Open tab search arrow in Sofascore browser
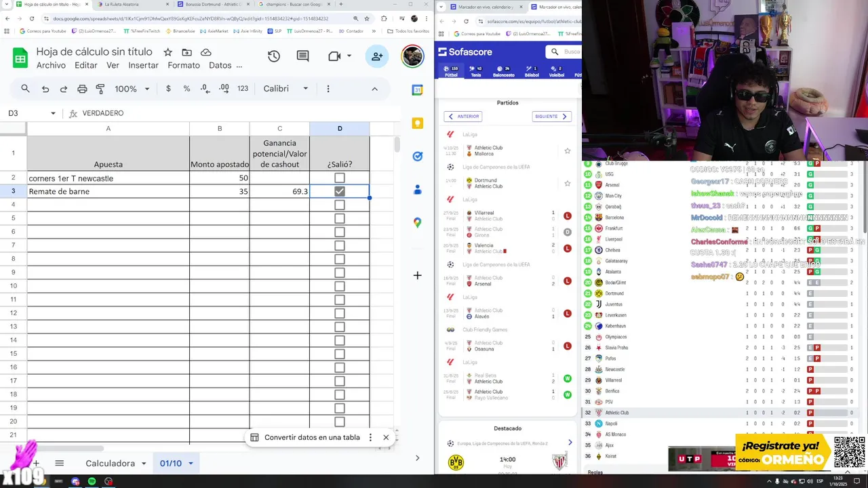868x488 pixels. click(442, 6)
